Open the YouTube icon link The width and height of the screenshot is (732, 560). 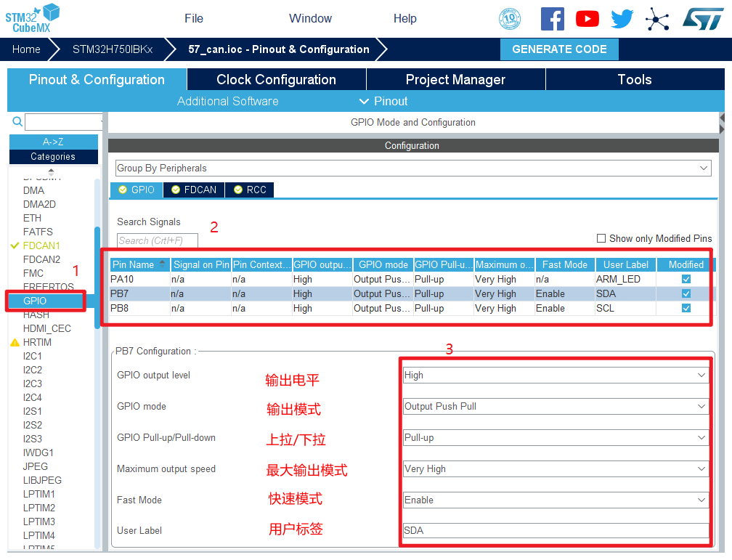[587, 19]
